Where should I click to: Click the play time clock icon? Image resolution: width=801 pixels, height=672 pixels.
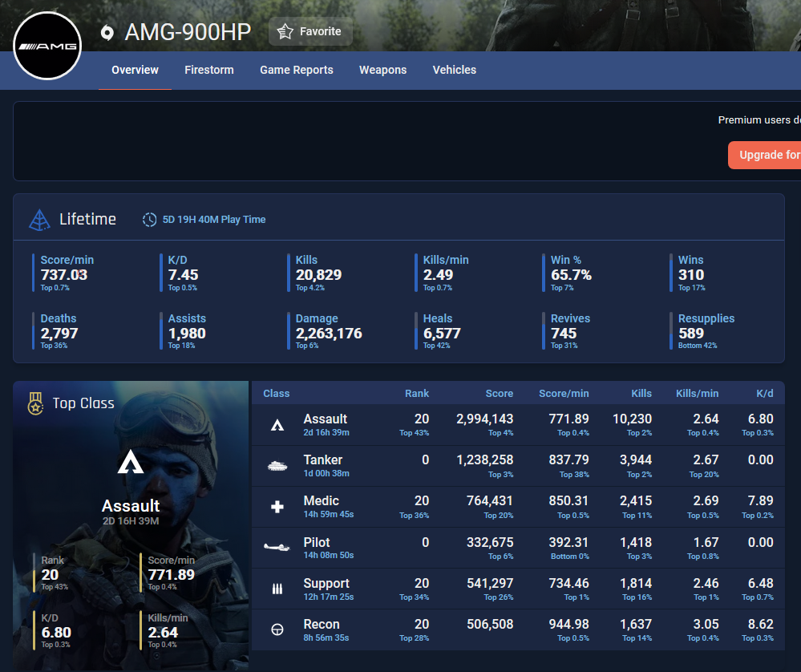149,220
